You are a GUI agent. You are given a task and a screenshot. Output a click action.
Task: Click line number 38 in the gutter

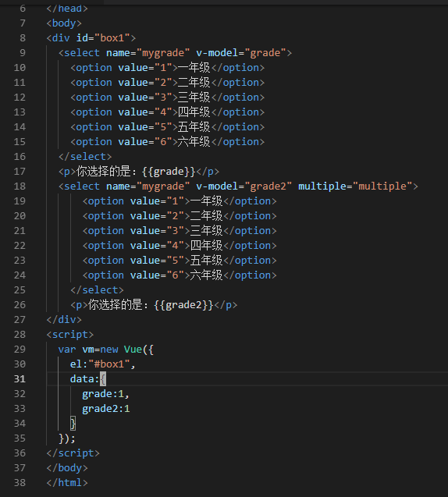(20, 483)
